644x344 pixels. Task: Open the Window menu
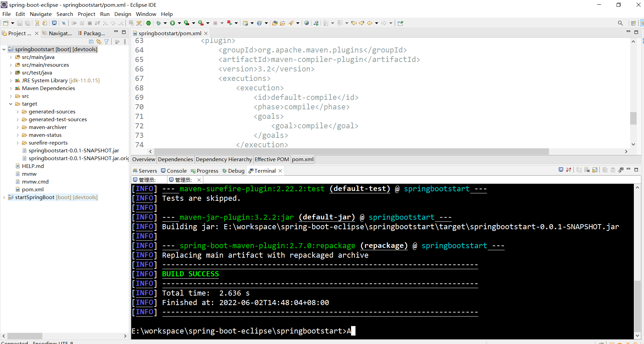pos(146,14)
